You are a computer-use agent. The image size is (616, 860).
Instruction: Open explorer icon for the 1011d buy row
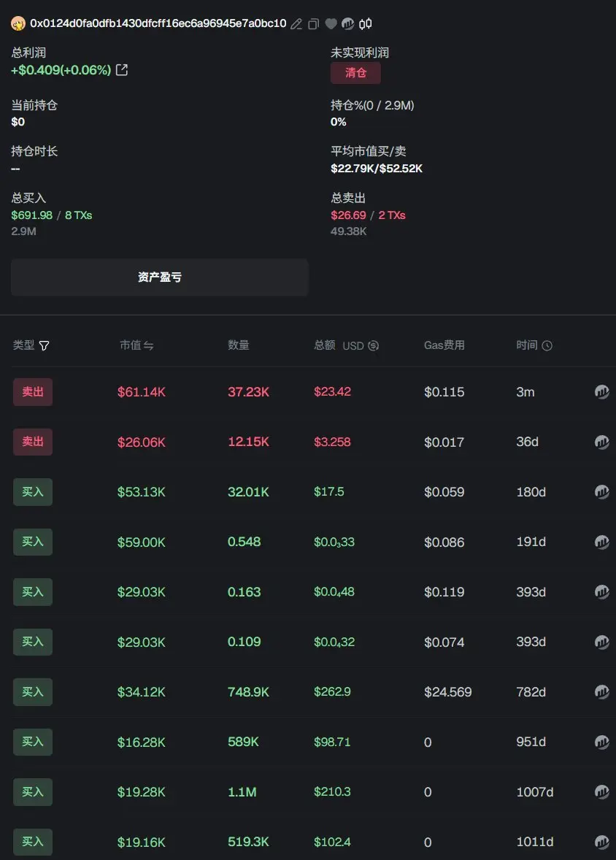coord(601,842)
